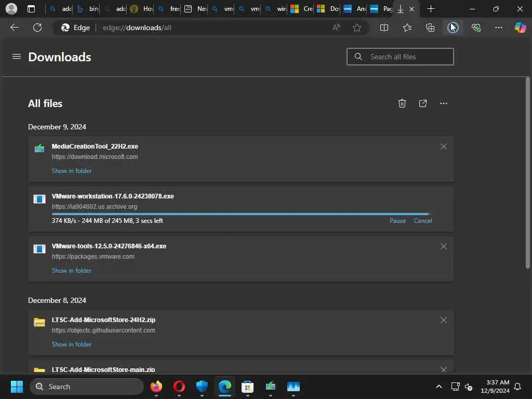
Task: Open the Windows Start menu
Action: coord(17,387)
